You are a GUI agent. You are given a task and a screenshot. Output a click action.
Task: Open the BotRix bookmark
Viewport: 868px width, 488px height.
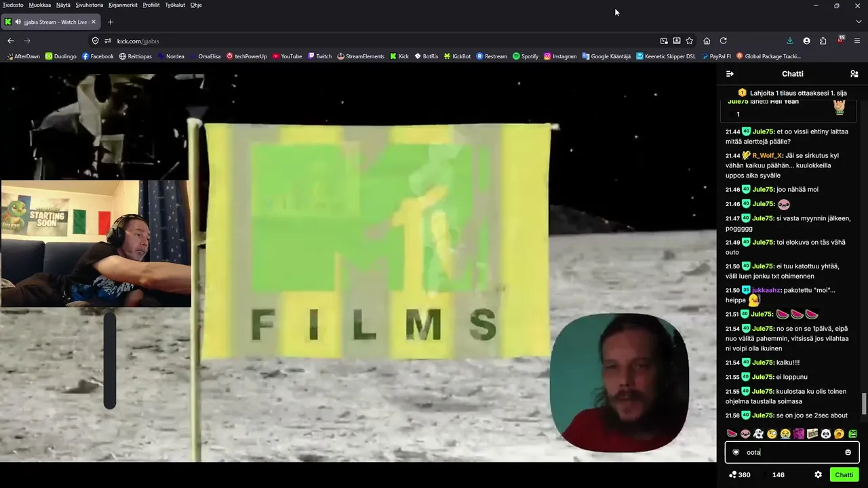[x=426, y=56]
